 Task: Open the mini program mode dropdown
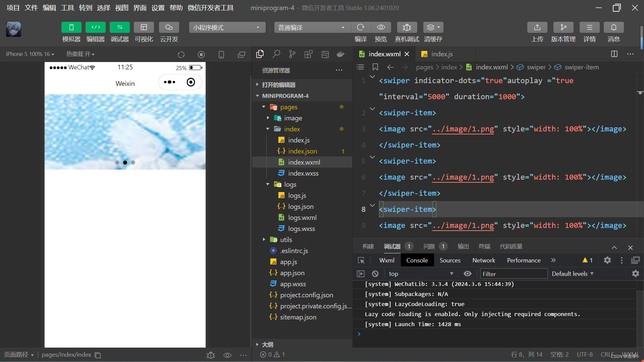(227, 27)
